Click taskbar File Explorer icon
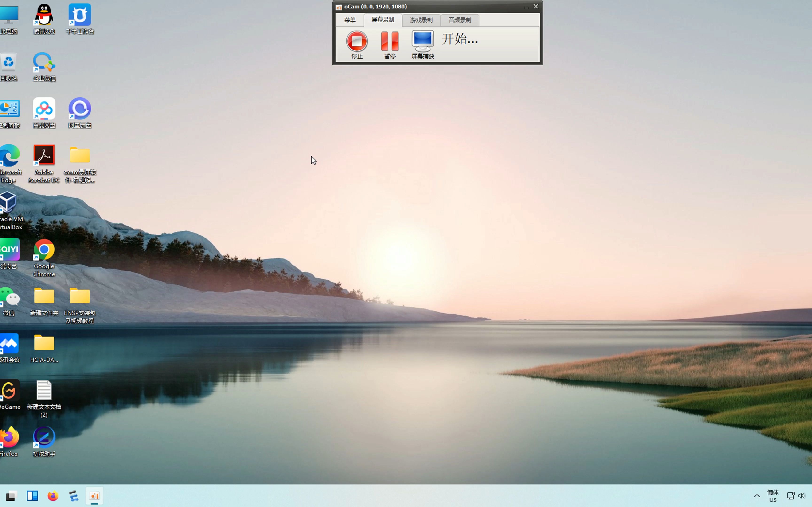 point(33,496)
